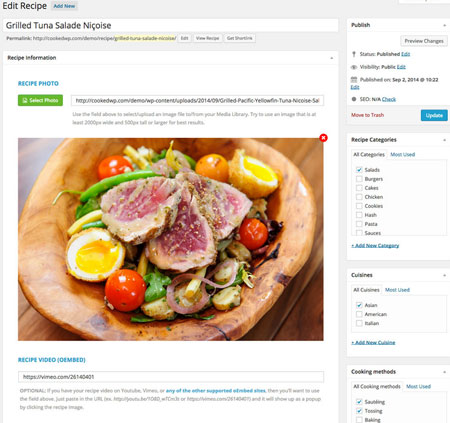Click the Status pin icon in Publish box

point(354,54)
